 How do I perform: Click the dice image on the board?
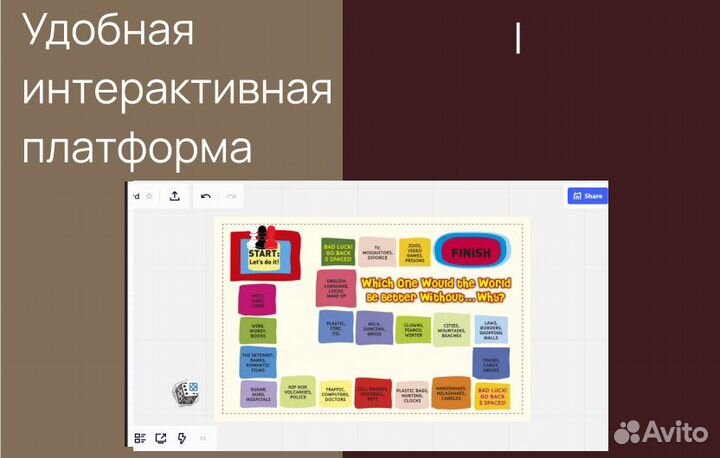tap(186, 393)
